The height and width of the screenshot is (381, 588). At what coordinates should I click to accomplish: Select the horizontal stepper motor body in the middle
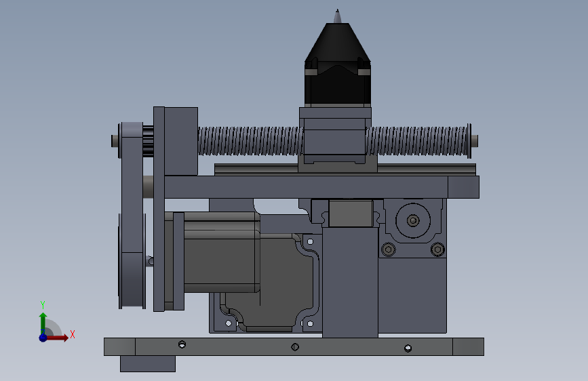(222, 252)
